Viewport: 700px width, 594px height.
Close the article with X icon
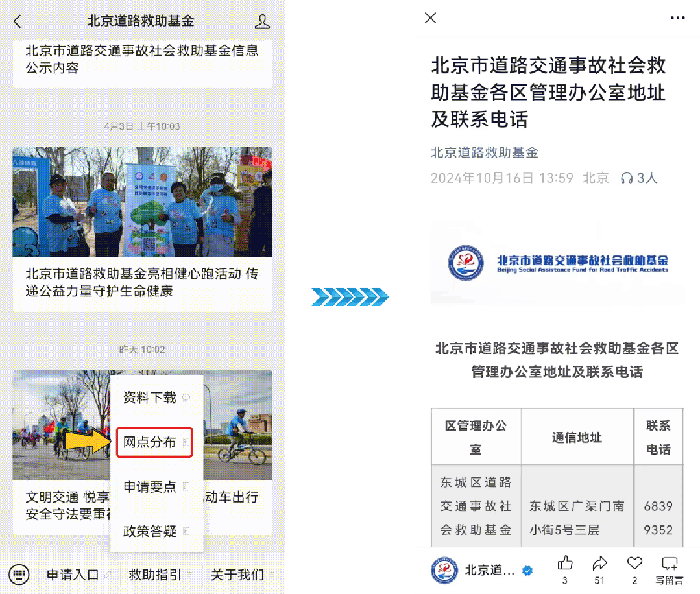(x=430, y=18)
